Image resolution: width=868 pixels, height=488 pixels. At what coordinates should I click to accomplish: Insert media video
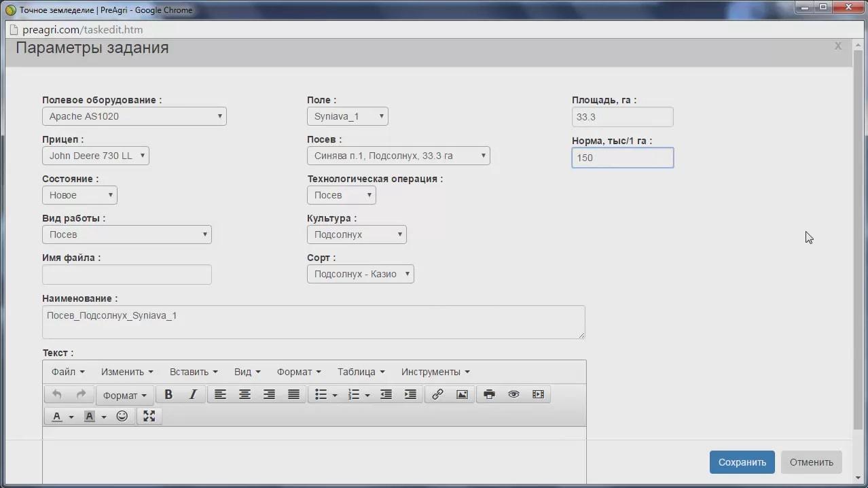(538, 395)
